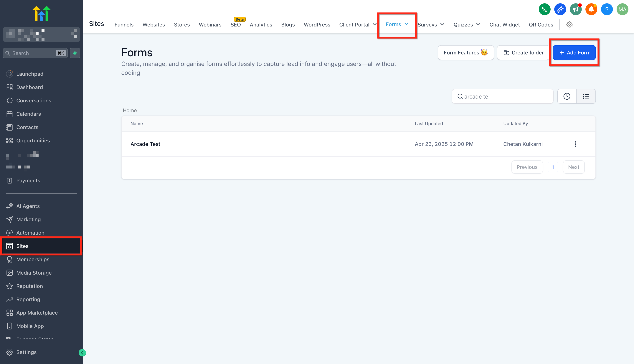This screenshot has width=634, height=364.
Task: Switch to recently updated clock view
Action: tap(567, 96)
